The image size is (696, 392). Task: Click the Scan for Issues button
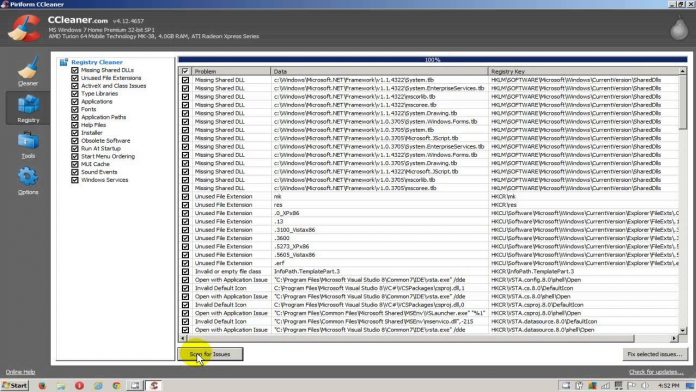point(210,354)
